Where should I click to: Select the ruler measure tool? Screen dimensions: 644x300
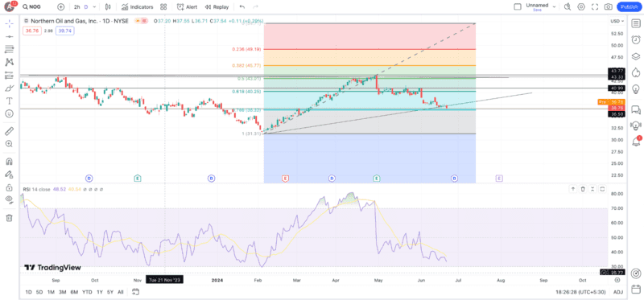[9, 131]
